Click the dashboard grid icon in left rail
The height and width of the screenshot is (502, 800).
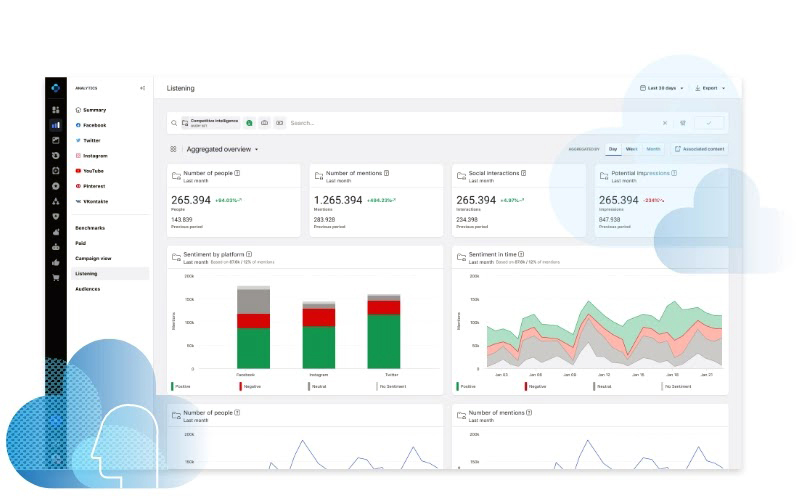tap(56, 110)
